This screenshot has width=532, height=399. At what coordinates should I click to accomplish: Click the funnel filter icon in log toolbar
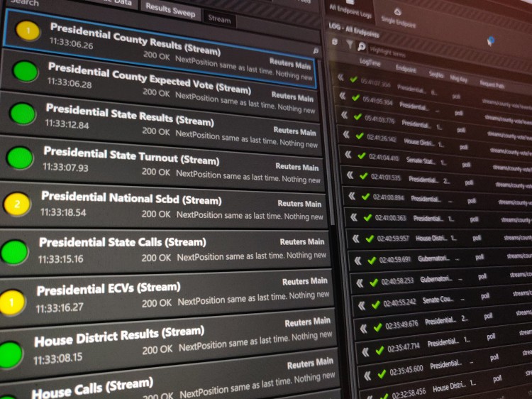click(x=349, y=44)
